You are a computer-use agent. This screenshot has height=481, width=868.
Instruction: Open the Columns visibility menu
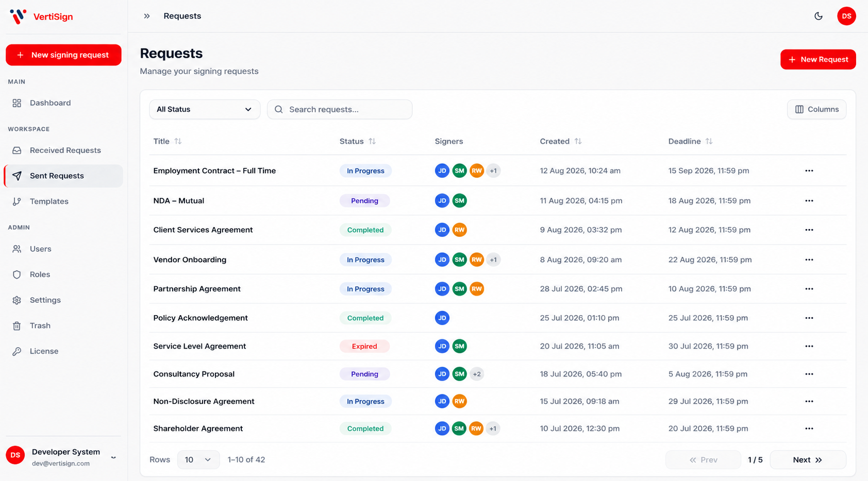816,109
